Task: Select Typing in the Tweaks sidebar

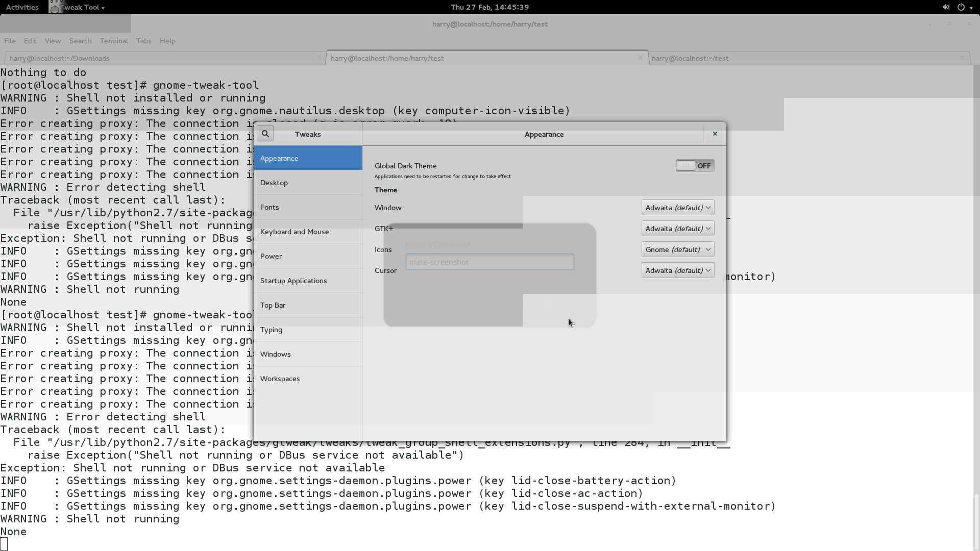Action: tap(308, 330)
